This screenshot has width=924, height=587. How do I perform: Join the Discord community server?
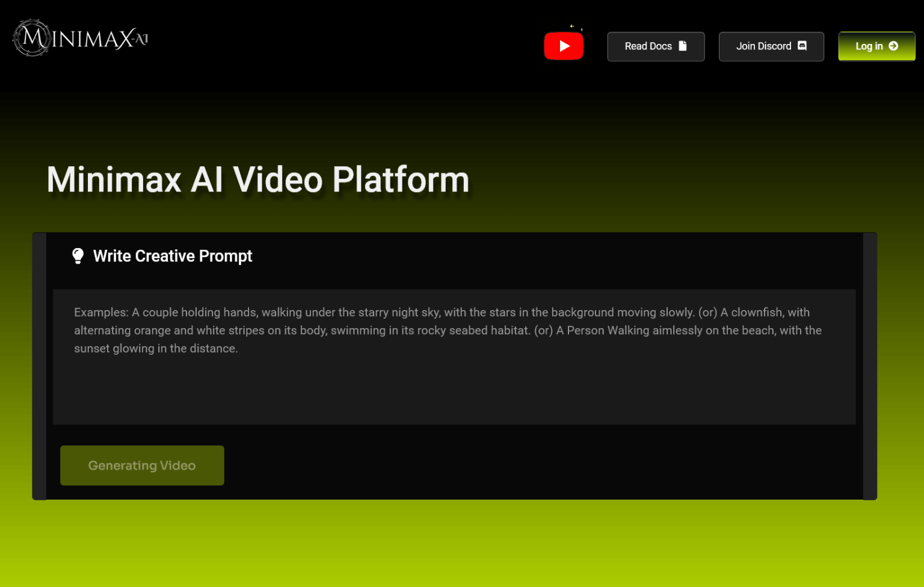click(x=771, y=46)
